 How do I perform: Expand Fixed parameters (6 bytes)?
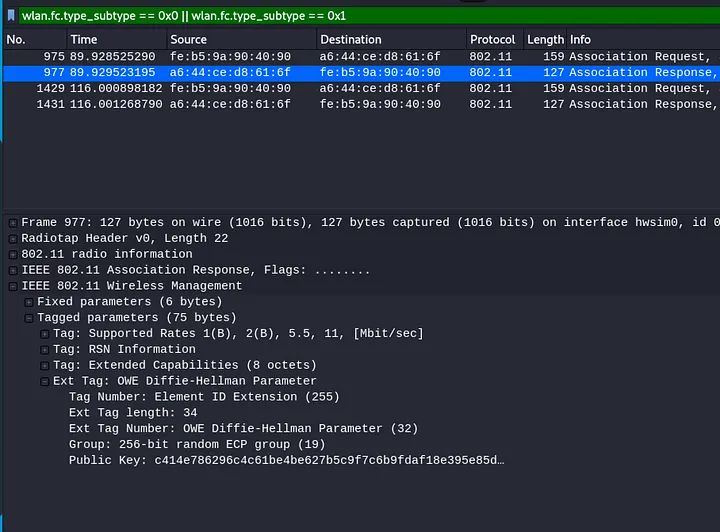pyautogui.click(x=29, y=302)
